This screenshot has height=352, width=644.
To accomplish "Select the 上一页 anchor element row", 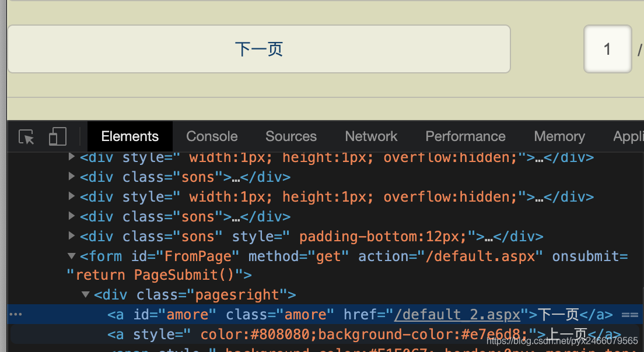I will pyautogui.click(x=325, y=335).
